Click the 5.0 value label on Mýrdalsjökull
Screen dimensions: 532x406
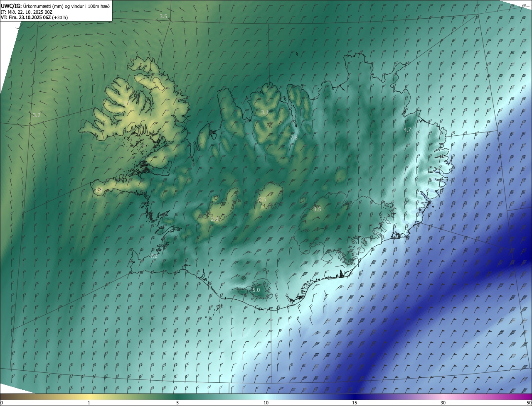click(256, 290)
